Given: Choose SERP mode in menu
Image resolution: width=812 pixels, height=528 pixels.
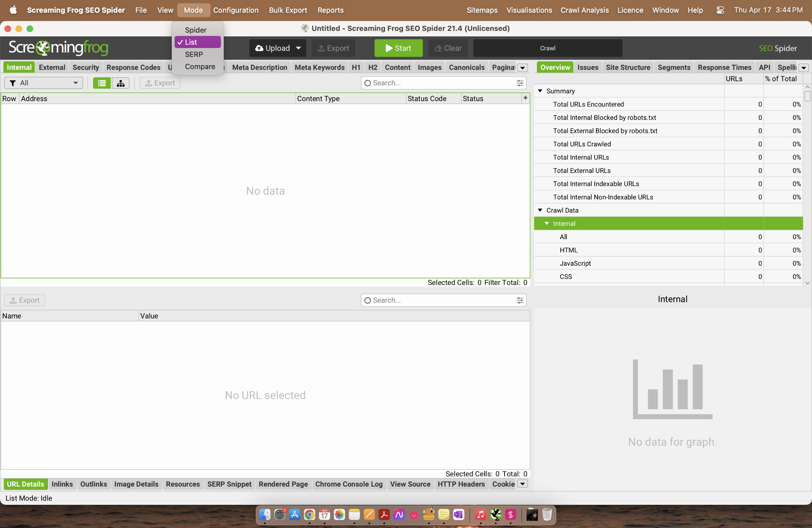Looking at the screenshot, I should [x=194, y=54].
